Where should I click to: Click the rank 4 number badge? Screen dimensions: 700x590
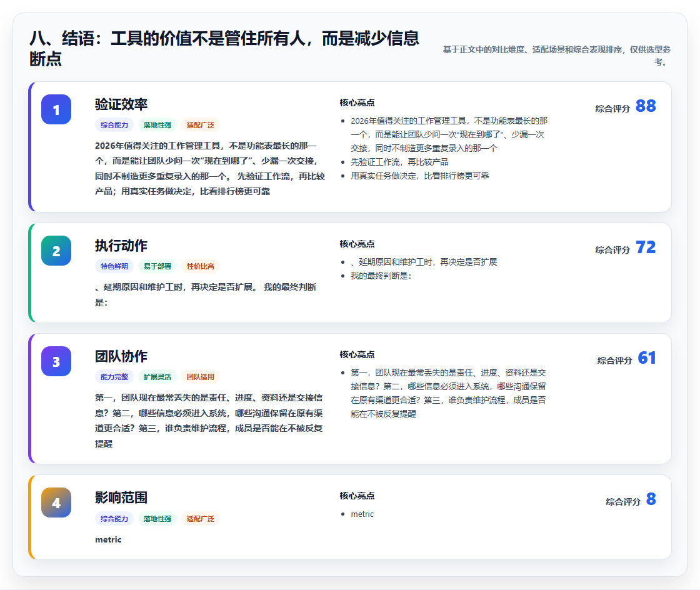(56, 502)
